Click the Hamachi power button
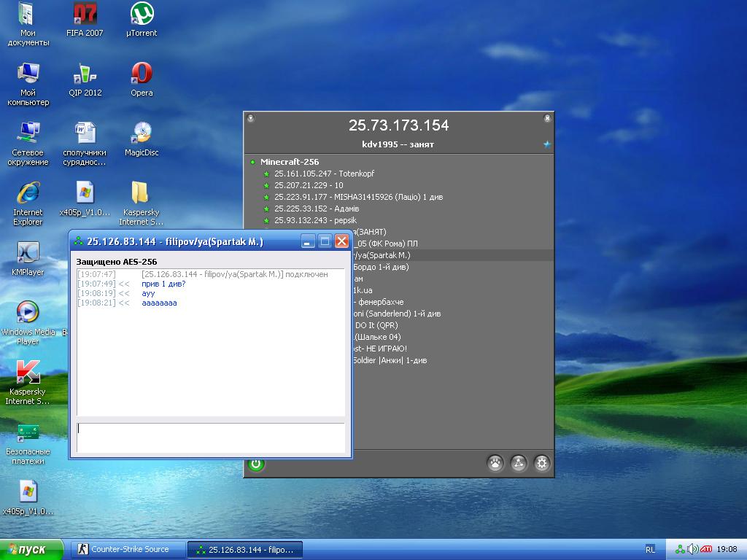Viewport: 747px width, 560px height. coord(255,464)
